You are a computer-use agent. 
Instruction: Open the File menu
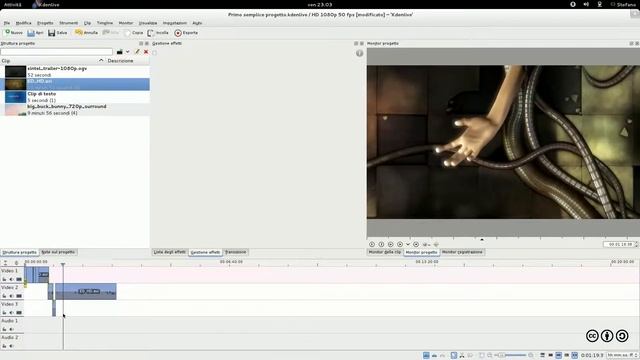[7, 23]
